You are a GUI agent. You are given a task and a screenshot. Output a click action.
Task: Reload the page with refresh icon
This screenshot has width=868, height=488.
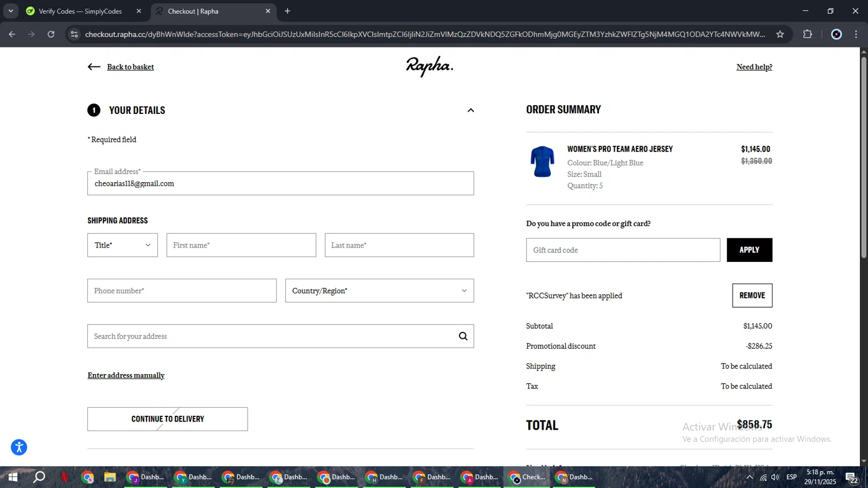pos(51,34)
